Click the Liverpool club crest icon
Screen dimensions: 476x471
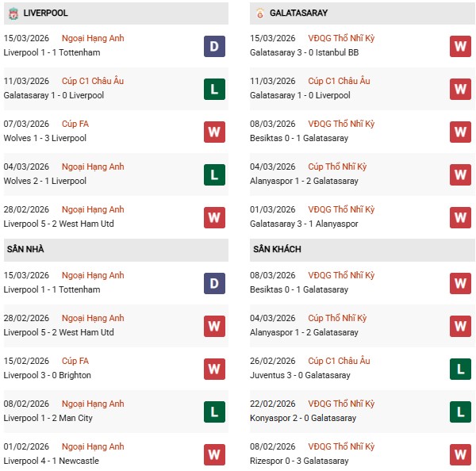[x=13, y=13]
